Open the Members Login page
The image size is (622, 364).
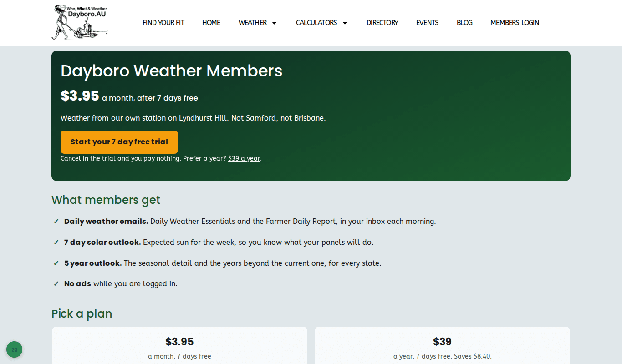(515, 23)
